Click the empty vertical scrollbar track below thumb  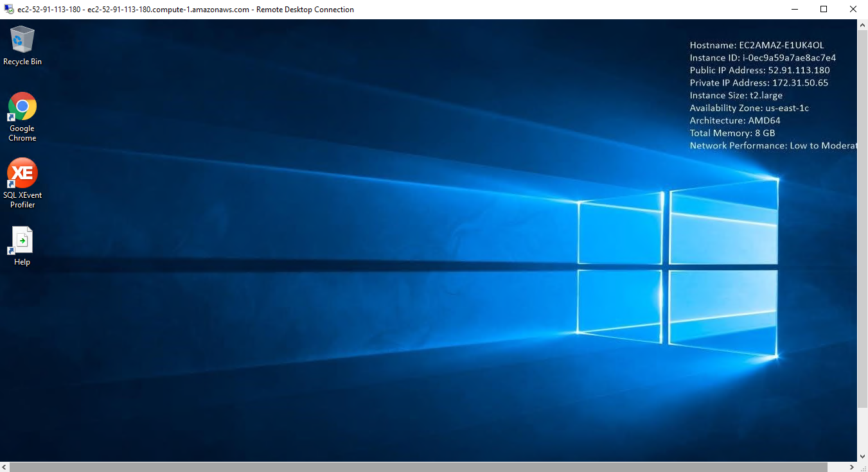(x=862, y=430)
